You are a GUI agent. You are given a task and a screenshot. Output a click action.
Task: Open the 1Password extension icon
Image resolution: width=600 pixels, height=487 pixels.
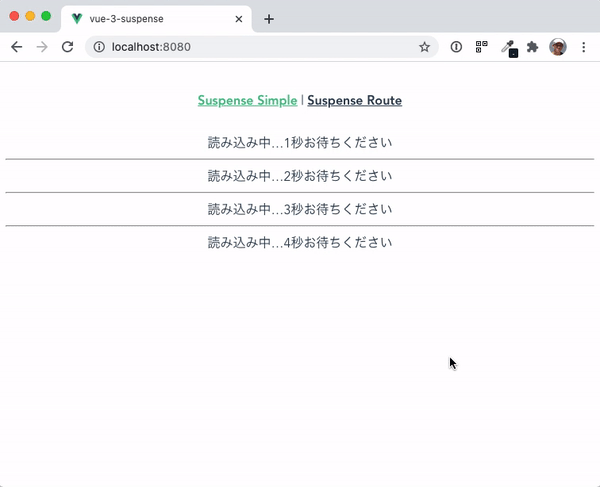point(456,47)
